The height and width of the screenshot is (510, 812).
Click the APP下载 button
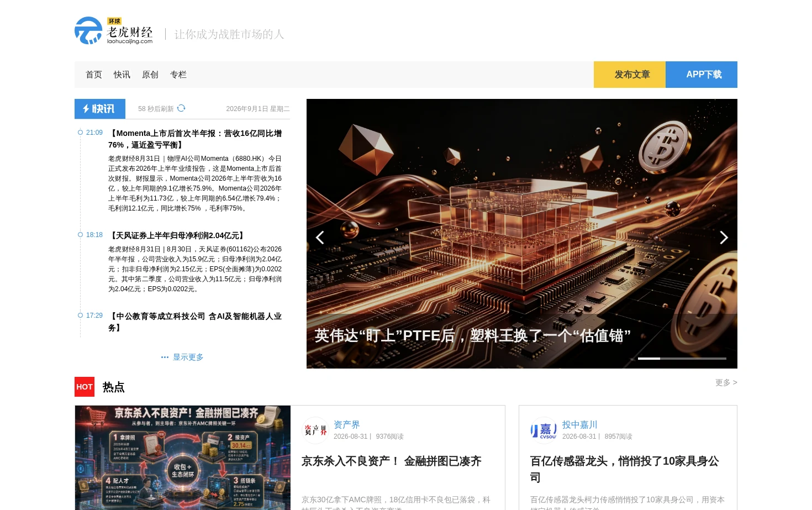tap(702, 75)
